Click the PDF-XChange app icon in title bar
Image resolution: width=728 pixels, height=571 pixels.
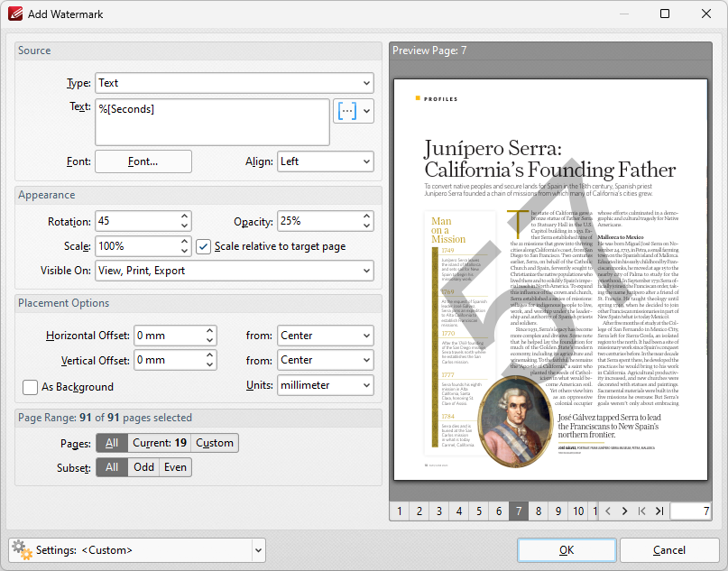click(15, 14)
